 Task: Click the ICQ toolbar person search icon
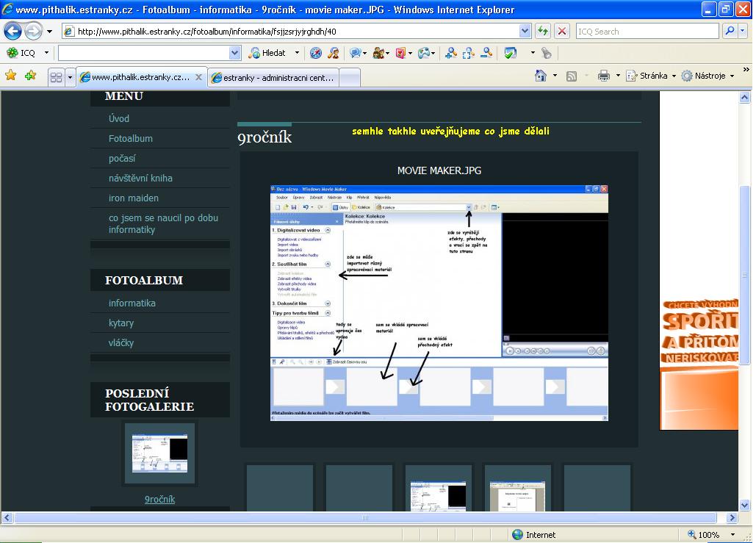pyautogui.click(x=333, y=53)
